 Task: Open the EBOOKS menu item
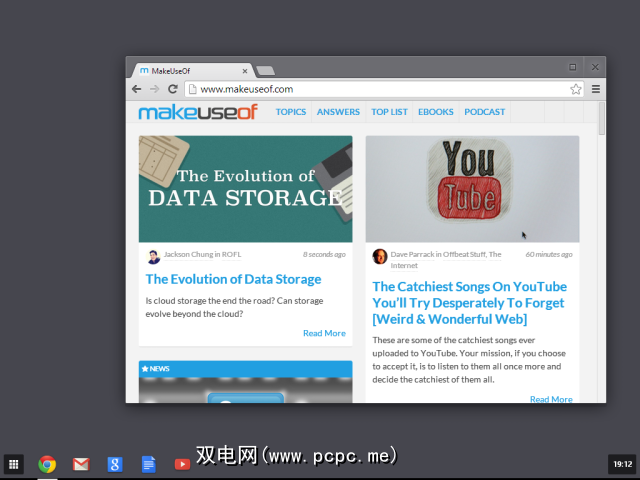436,112
